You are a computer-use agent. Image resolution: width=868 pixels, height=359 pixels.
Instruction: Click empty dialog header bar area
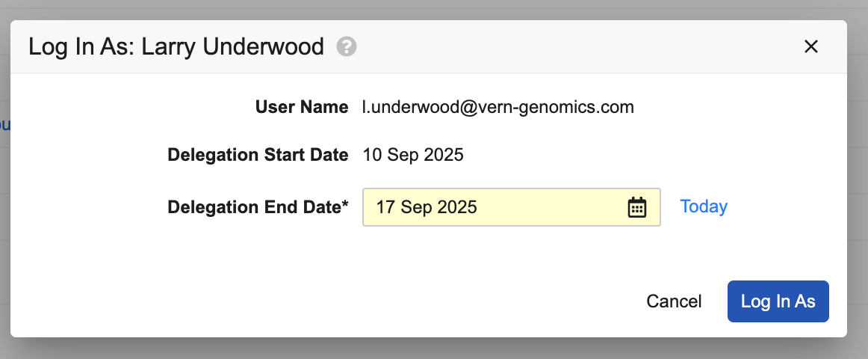coord(568,47)
